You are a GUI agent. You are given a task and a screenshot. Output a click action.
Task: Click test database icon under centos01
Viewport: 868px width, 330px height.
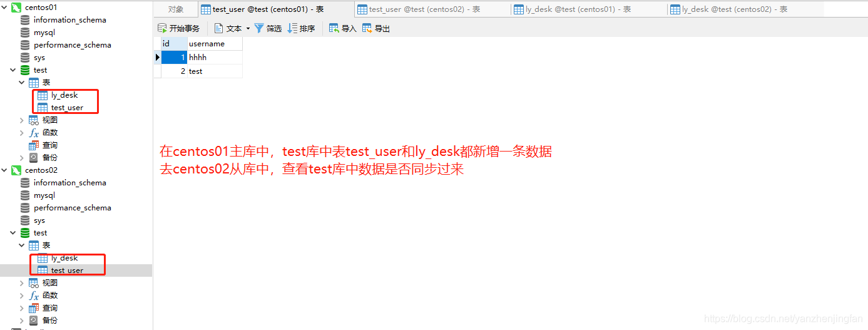click(x=25, y=70)
